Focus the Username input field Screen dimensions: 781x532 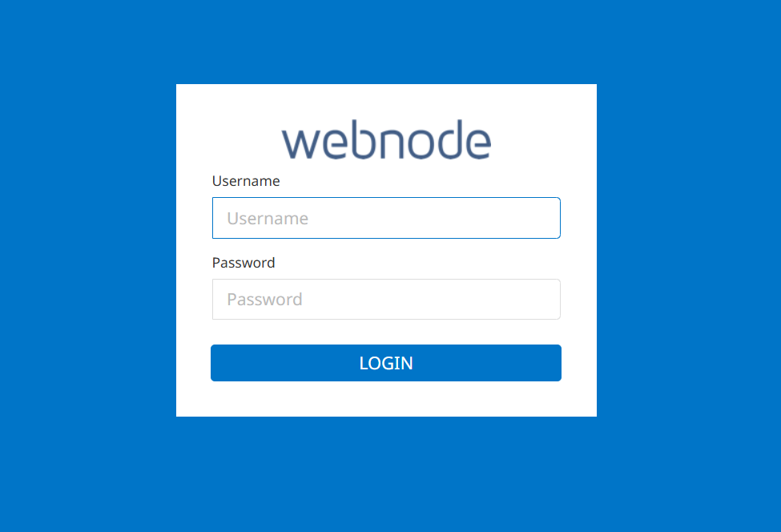[386, 218]
